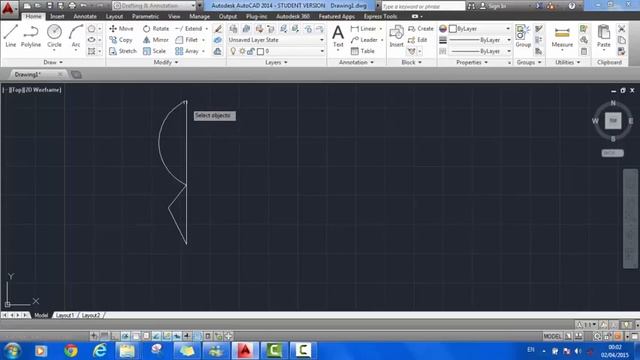The height and width of the screenshot is (360, 640).
Task: Click the ViewCube top face
Action: click(613, 121)
